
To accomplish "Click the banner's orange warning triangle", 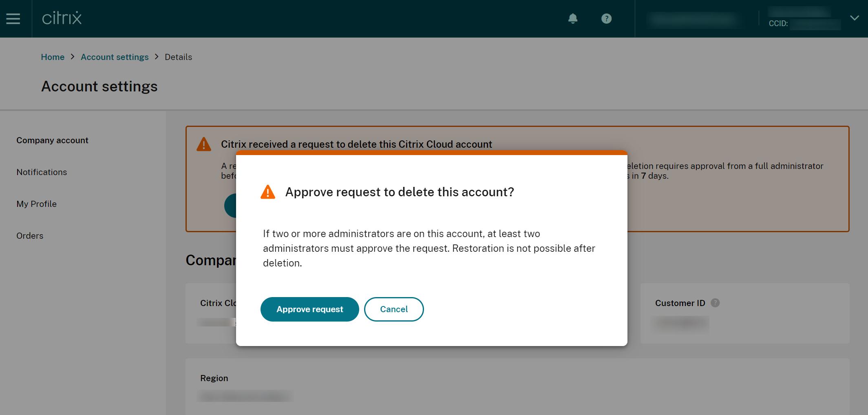I will point(204,144).
